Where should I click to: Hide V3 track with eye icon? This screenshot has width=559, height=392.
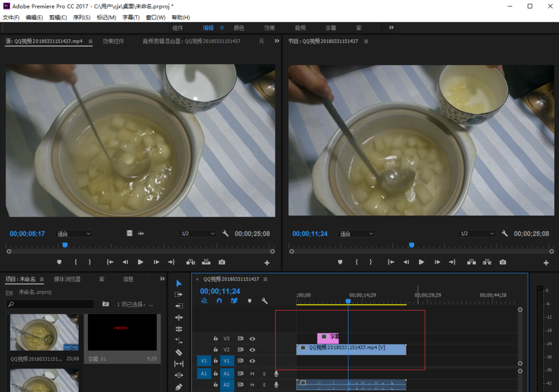[x=252, y=339]
